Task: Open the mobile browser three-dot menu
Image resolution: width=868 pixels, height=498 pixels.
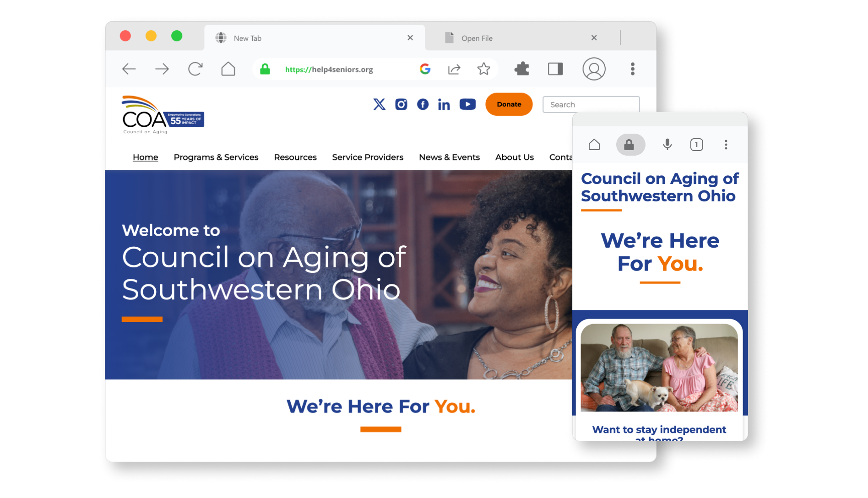Action: click(x=726, y=145)
